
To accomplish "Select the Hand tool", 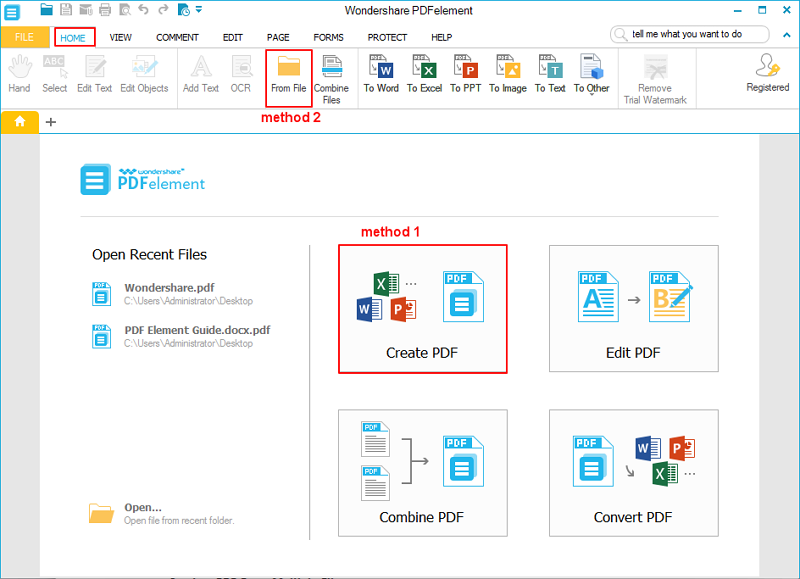I will [x=19, y=74].
